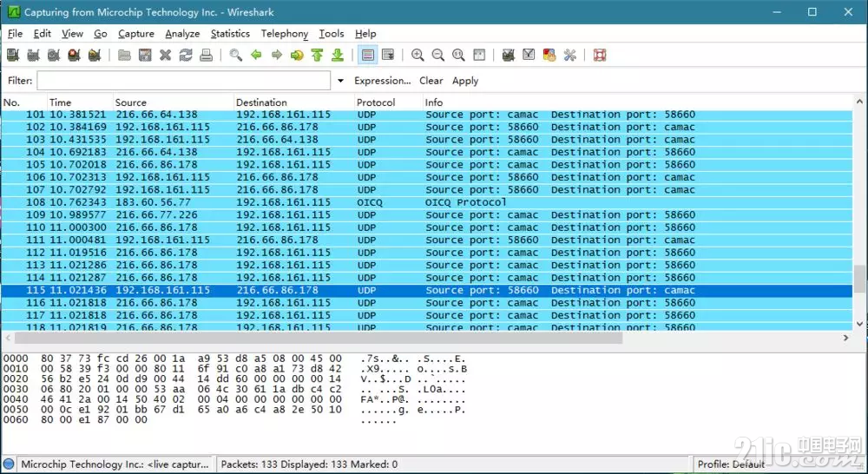Zoom in toolbar icon
Viewport: 868px width, 474px height.
coord(418,55)
